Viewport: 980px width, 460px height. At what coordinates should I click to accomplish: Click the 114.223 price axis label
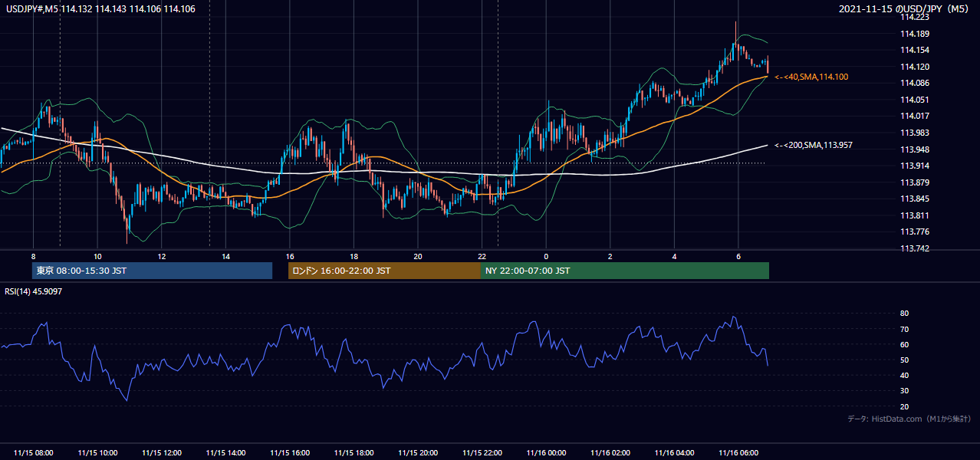915,17
